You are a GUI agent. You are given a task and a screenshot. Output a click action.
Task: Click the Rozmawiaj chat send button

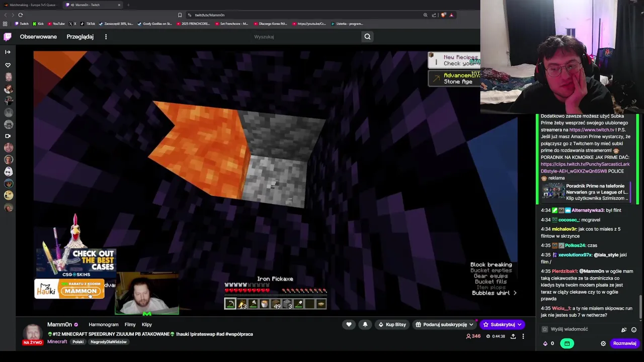coord(624,343)
